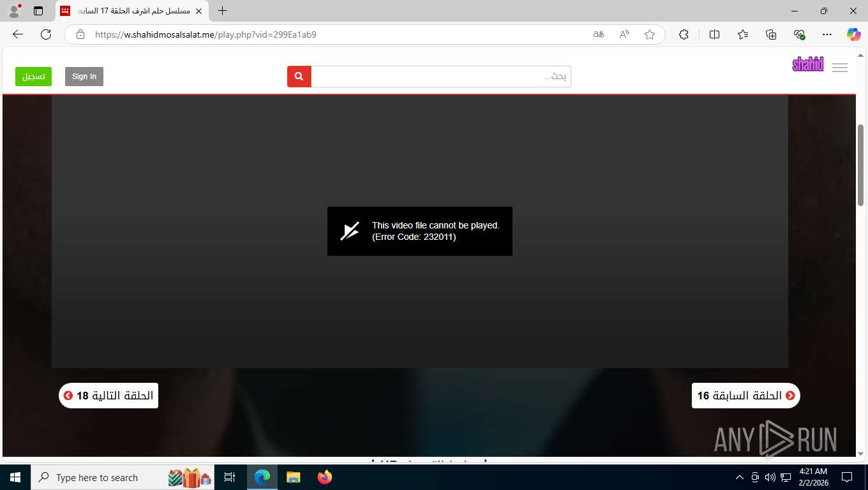Screen dimensions: 868x490
Task: Launch Firefox from the taskbar
Action: (x=325, y=477)
